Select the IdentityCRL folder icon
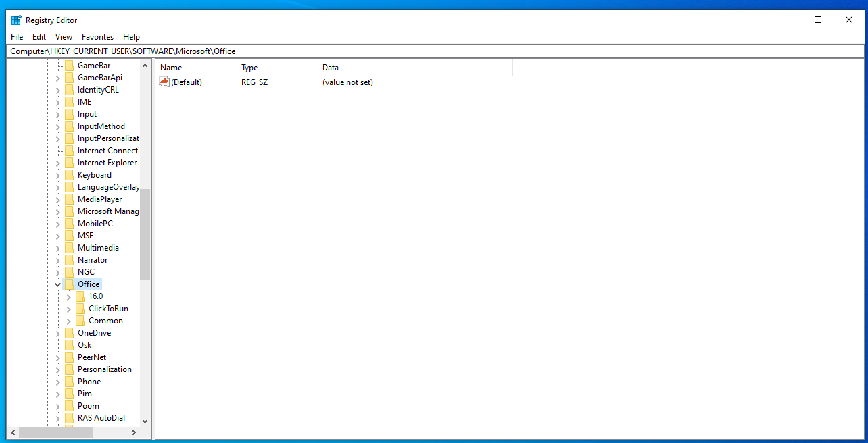 (69, 90)
